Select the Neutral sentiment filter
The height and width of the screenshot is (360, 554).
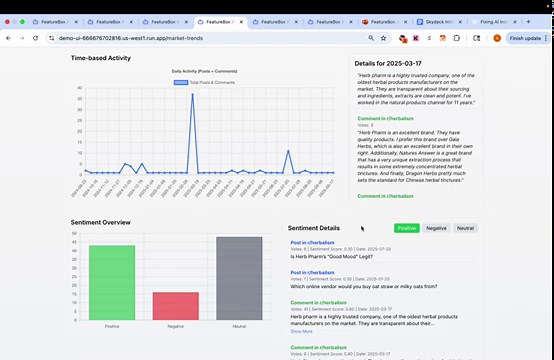point(465,228)
